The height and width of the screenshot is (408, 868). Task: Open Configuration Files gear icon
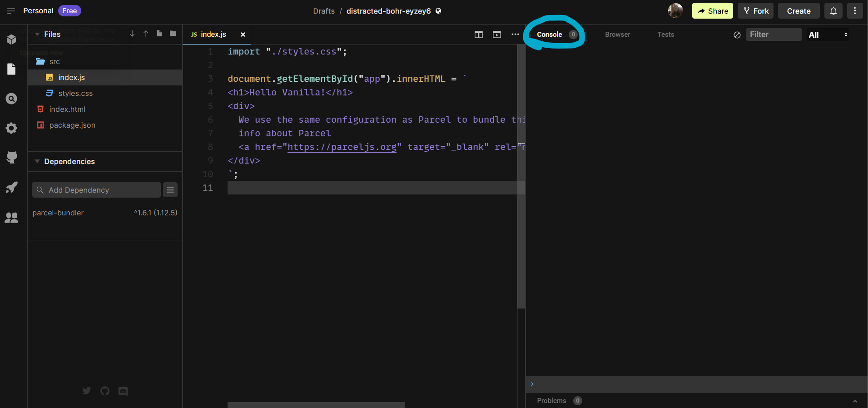point(11,128)
